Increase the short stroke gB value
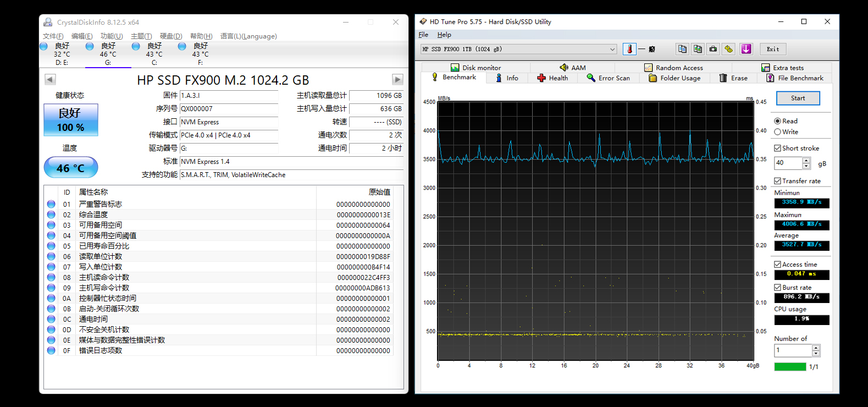This screenshot has height=407, width=868. click(x=806, y=161)
